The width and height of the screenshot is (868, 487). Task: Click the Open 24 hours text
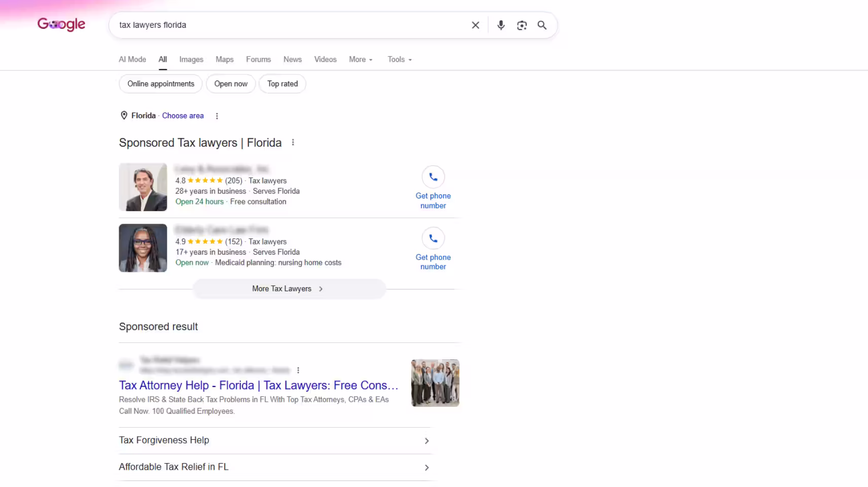(x=200, y=201)
